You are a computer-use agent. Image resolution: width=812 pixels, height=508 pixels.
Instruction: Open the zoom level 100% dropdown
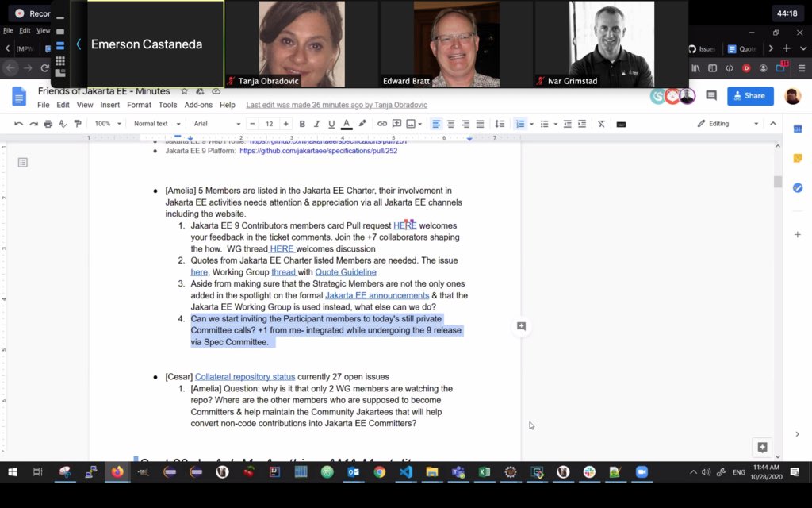[108, 124]
